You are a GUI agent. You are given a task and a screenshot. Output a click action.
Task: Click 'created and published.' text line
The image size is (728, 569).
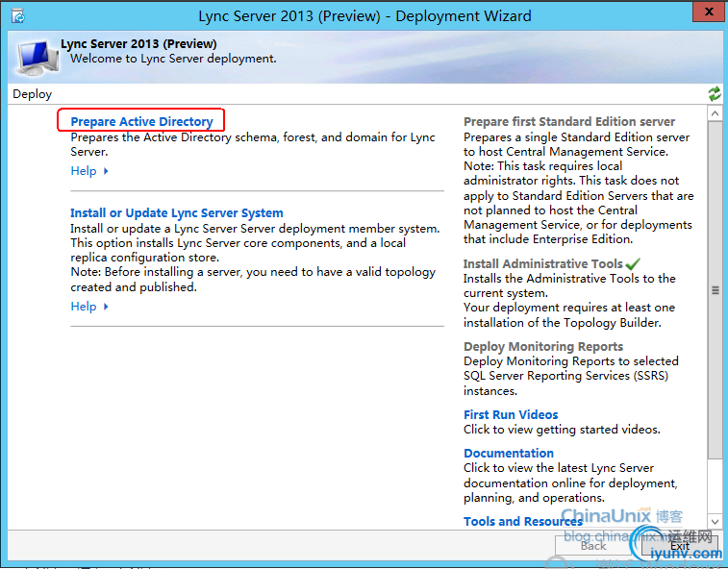tap(134, 286)
